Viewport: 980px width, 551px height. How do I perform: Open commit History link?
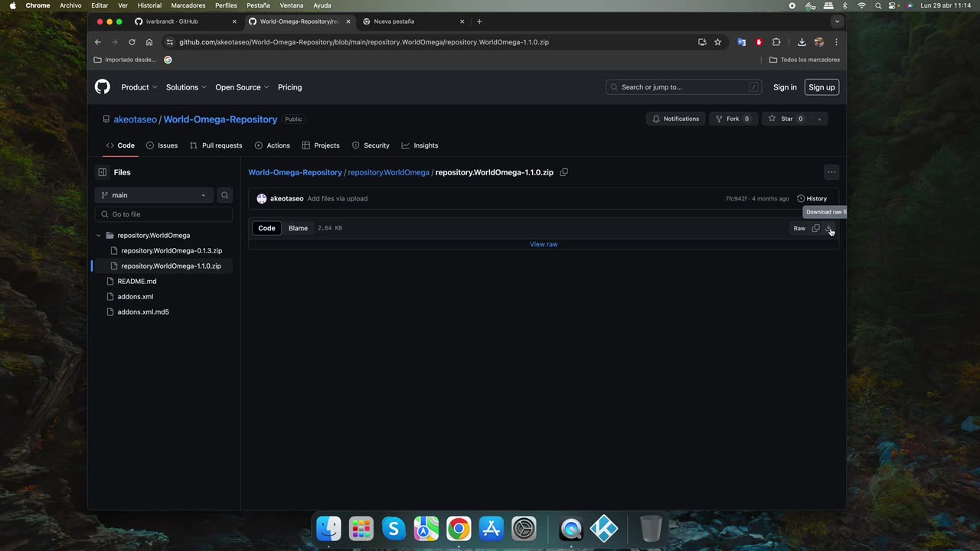click(x=812, y=198)
